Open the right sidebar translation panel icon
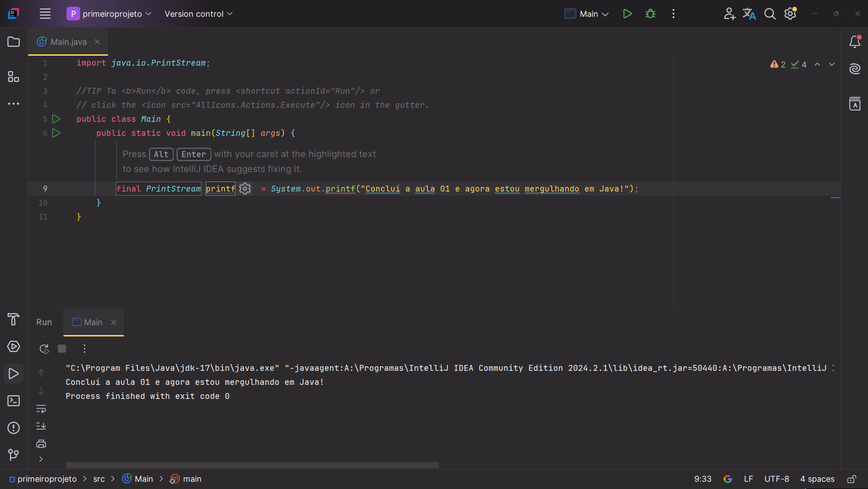The height and width of the screenshot is (489, 868). pos(854,104)
